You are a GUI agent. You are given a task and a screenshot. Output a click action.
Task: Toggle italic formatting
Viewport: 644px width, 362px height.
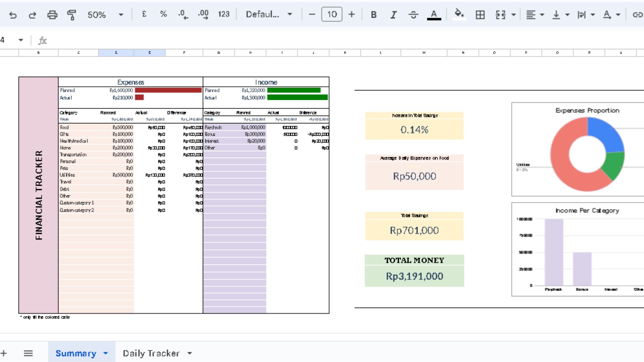(393, 15)
